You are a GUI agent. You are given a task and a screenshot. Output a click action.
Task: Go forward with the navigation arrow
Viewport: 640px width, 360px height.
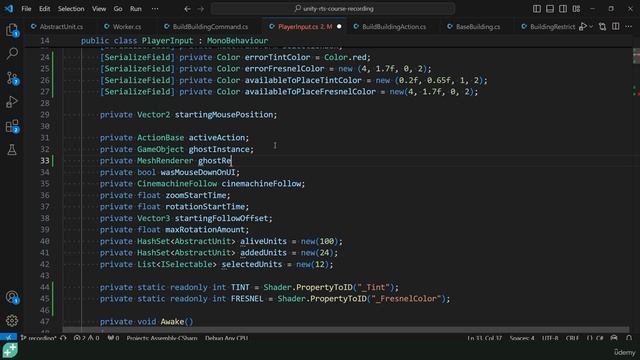pyautogui.click(x=200, y=9)
